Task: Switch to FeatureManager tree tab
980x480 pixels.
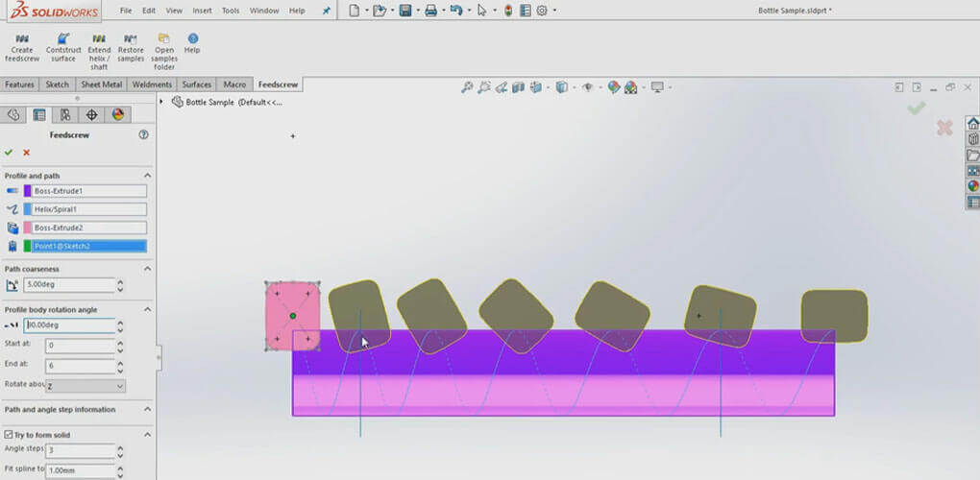Action: click(13, 114)
